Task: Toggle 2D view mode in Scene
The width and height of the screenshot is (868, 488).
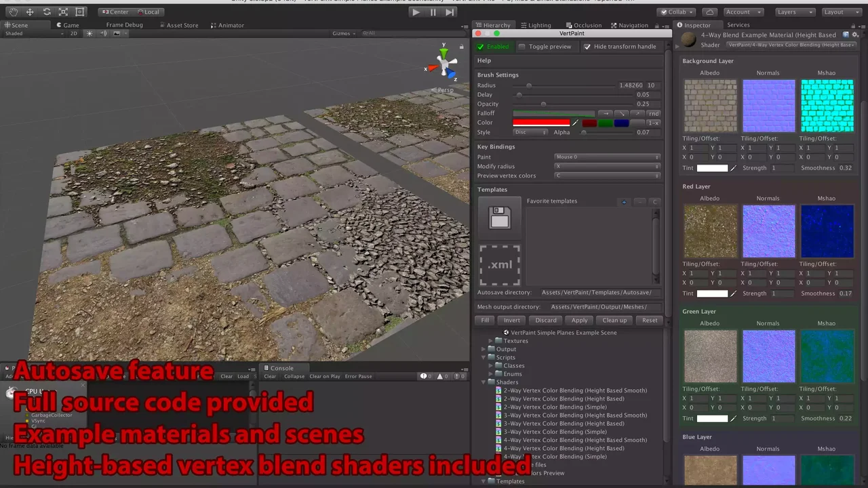Action: pyautogui.click(x=74, y=33)
